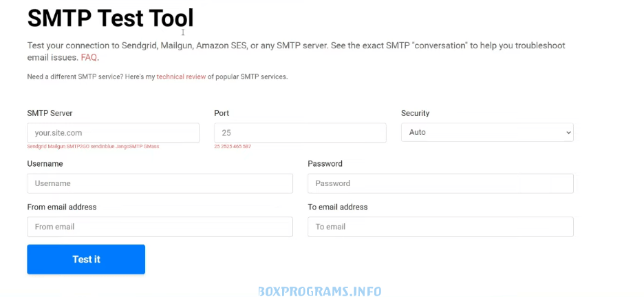Image resolution: width=644 pixels, height=297 pixels.
Task: Click into the Password field
Action: [440, 183]
